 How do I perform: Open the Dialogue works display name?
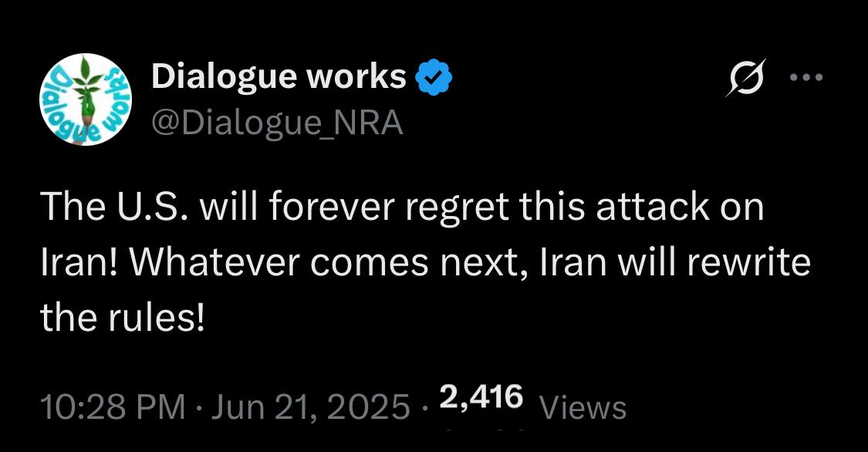pos(279,77)
